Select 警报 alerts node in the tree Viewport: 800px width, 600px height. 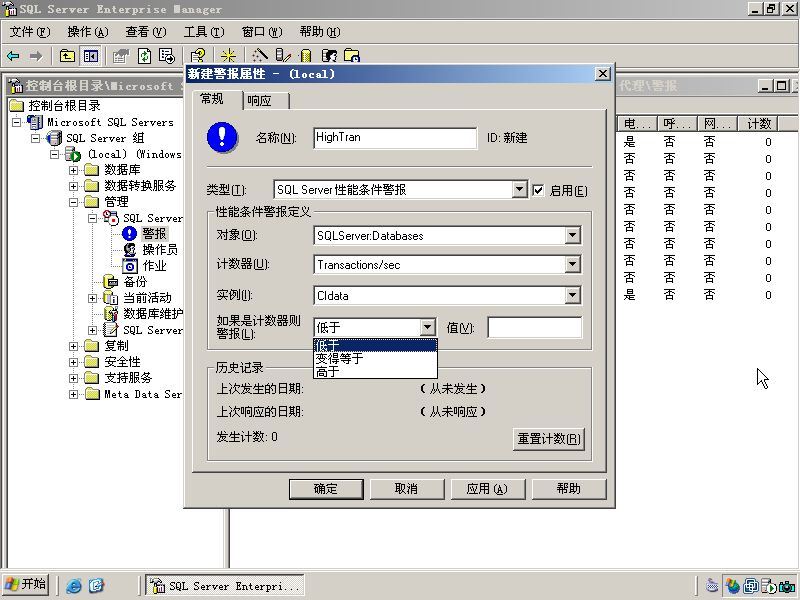154,233
